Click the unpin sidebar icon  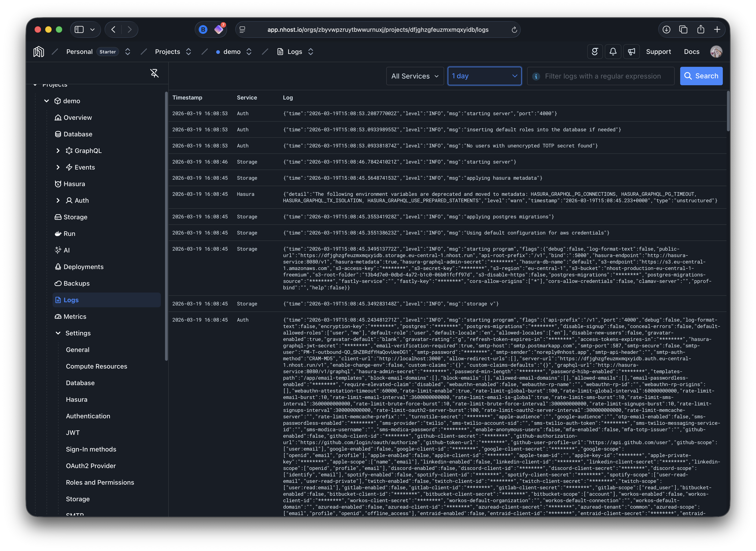tap(154, 73)
